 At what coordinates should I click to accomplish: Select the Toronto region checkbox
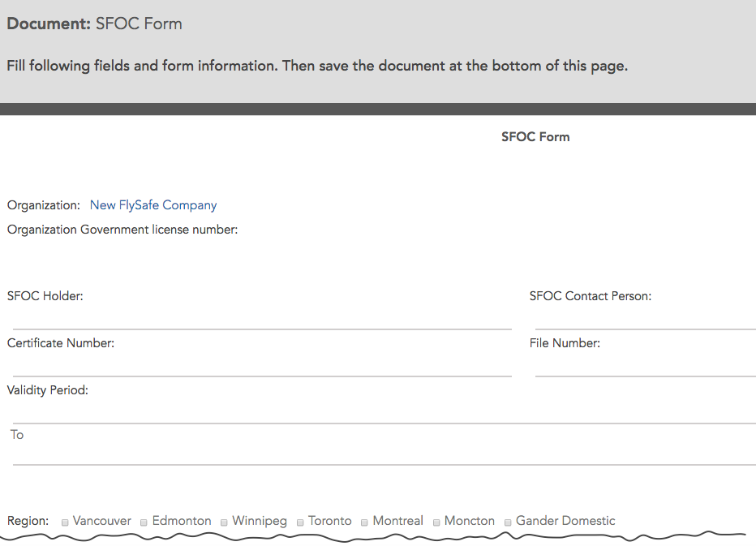(299, 522)
